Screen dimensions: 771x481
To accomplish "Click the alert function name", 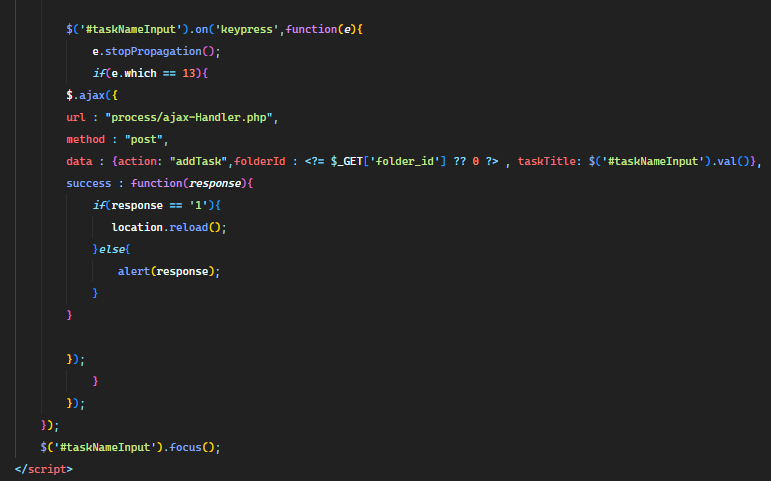I will coord(134,271).
